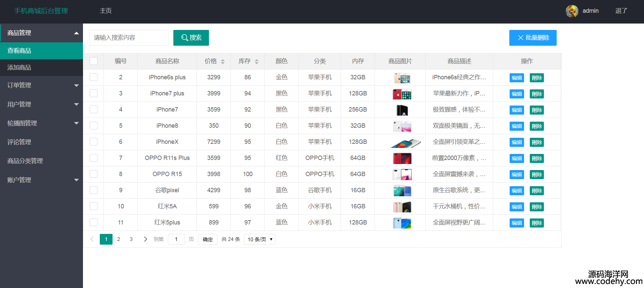The image size is (644, 288).
Task: Check the OPPO R11s Plus row checkbox
Action: (94, 158)
